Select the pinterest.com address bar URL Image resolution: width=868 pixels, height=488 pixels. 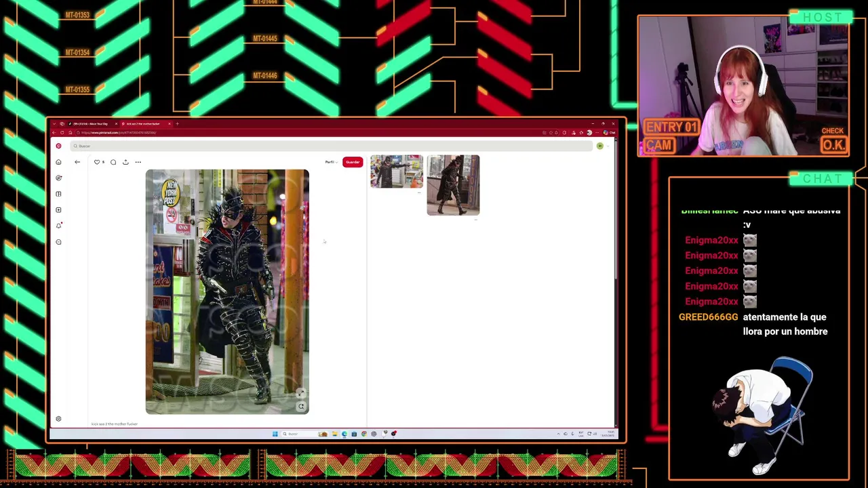(119, 133)
